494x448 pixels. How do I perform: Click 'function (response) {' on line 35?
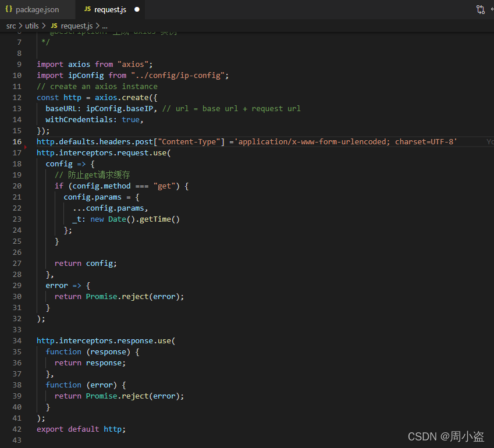click(93, 352)
